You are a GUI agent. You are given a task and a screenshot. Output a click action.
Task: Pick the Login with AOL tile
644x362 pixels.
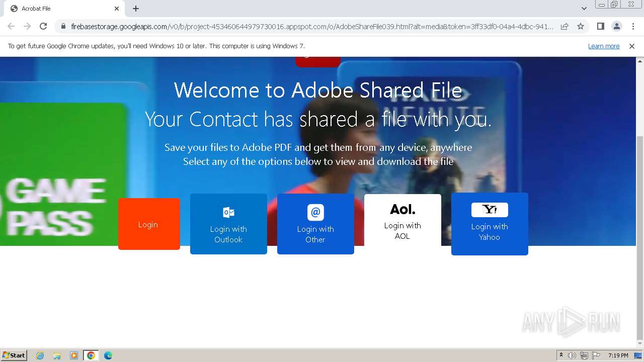[x=403, y=220]
